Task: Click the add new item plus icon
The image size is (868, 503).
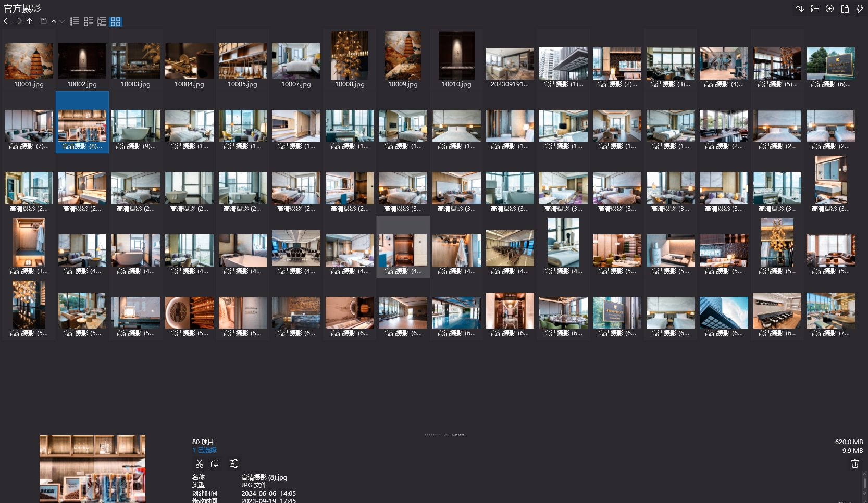Action: [830, 9]
